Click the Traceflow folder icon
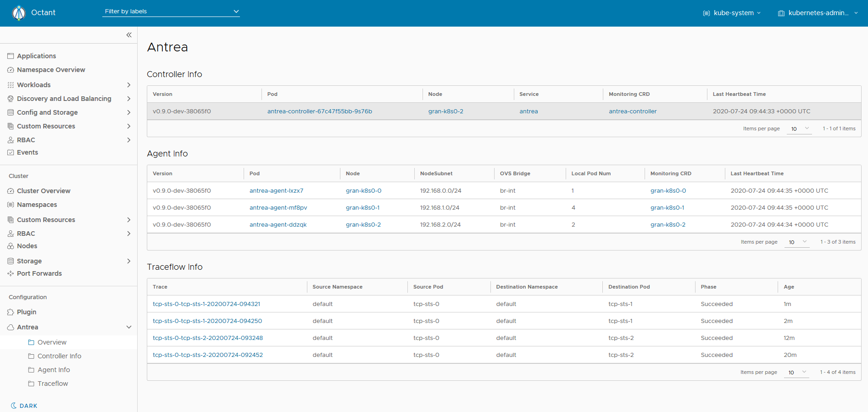 (x=31, y=384)
